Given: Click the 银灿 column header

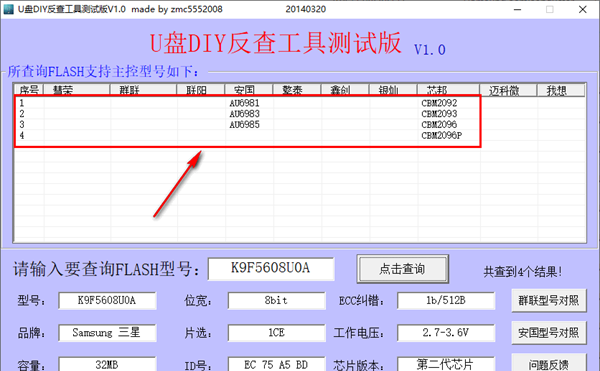Looking at the screenshot, I should [393, 90].
